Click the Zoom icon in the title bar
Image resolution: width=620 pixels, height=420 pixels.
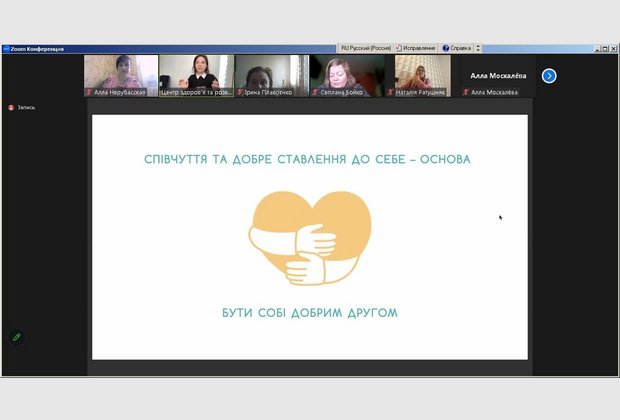(x=6, y=49)
